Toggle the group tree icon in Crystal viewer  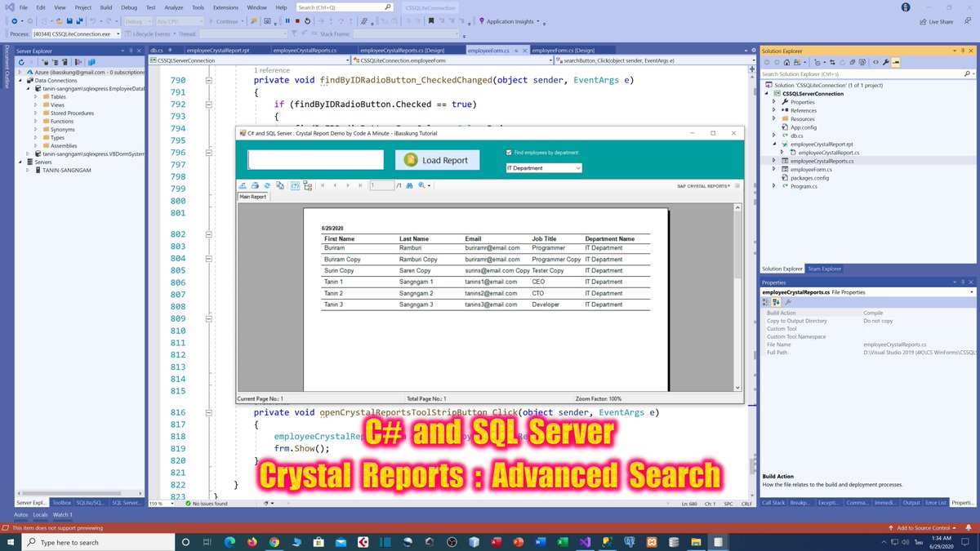pos(307,185)
